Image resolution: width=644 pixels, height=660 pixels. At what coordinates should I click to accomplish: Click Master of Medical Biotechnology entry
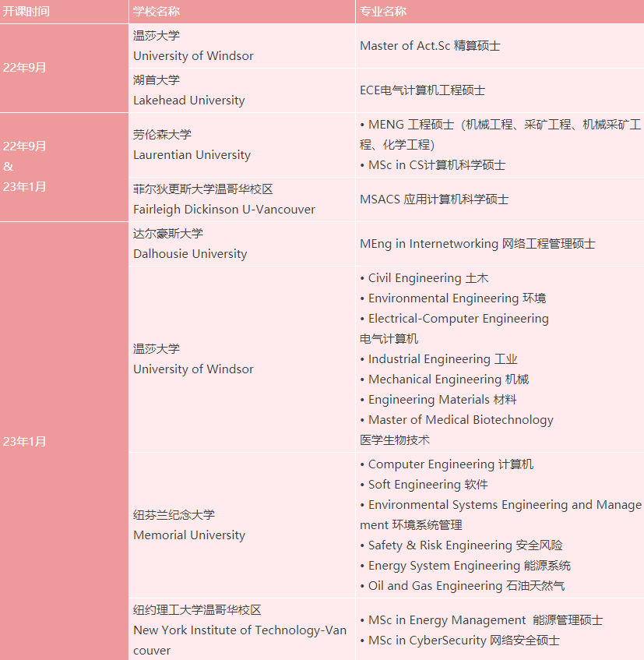460,420
